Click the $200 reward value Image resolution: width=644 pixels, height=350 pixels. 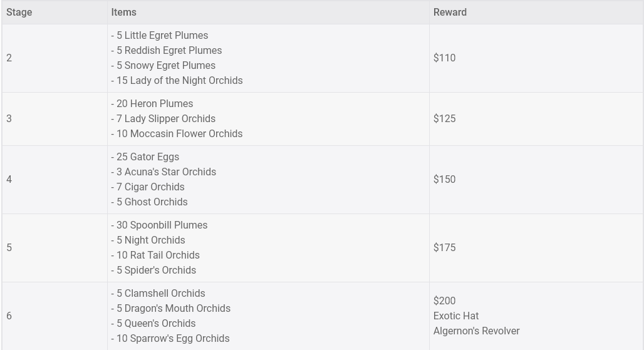coord(444,301)
